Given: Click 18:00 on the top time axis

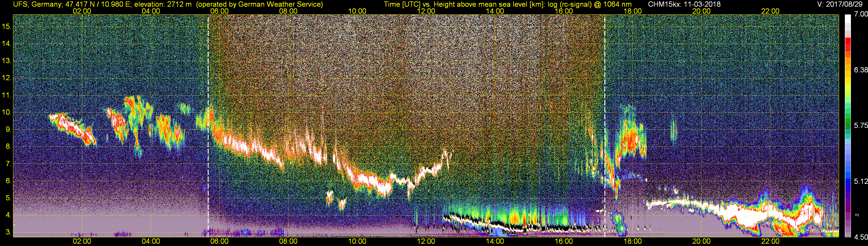Looking at the screenshot, I should pos(632,11).
